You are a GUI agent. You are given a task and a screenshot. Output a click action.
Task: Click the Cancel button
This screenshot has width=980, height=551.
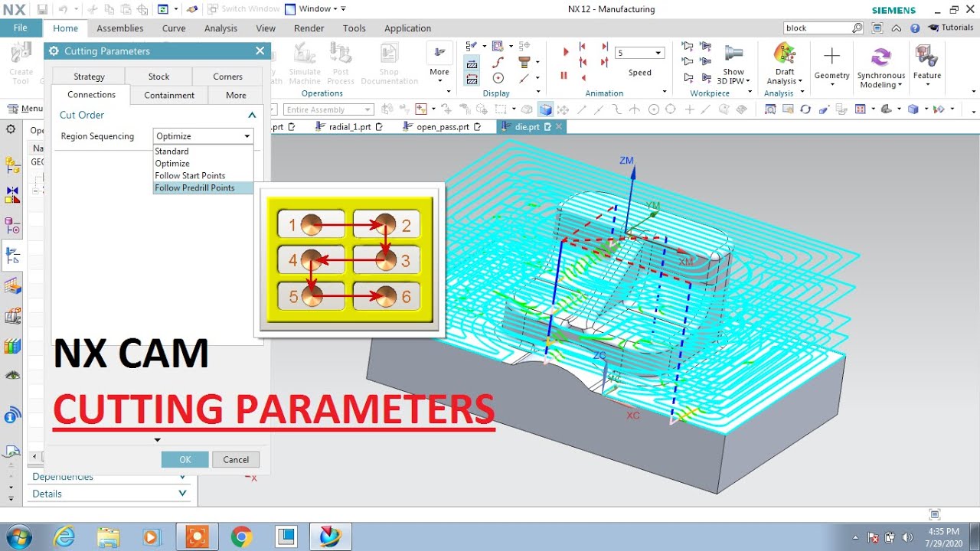[236, 460]
